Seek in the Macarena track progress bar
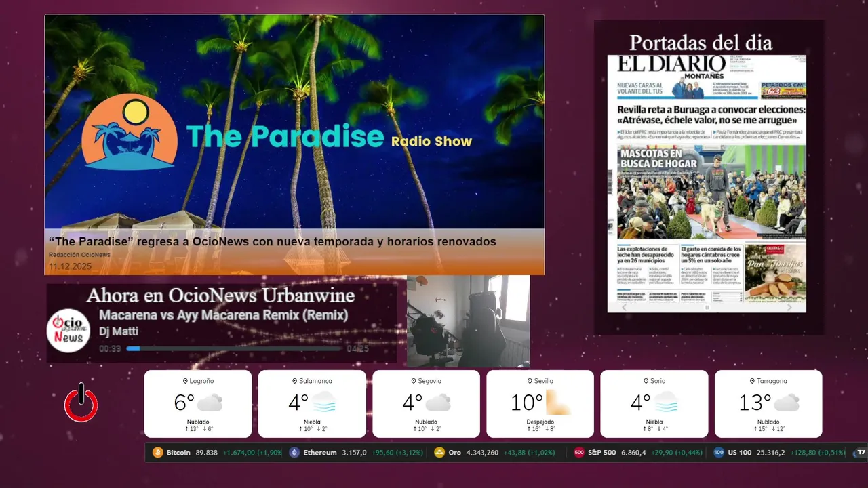This screenshot has height=488, width=868. 233,348
